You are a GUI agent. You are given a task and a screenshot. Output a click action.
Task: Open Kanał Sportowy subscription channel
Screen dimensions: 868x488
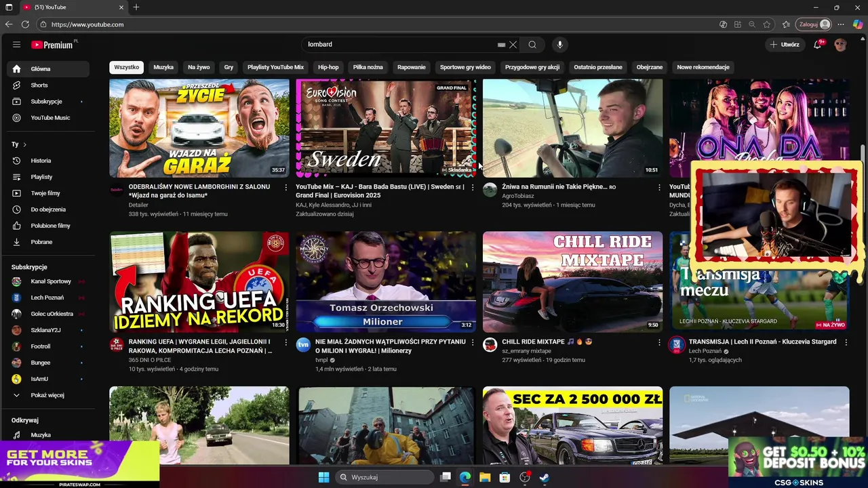pyautogui.click(x=47, y=281)
